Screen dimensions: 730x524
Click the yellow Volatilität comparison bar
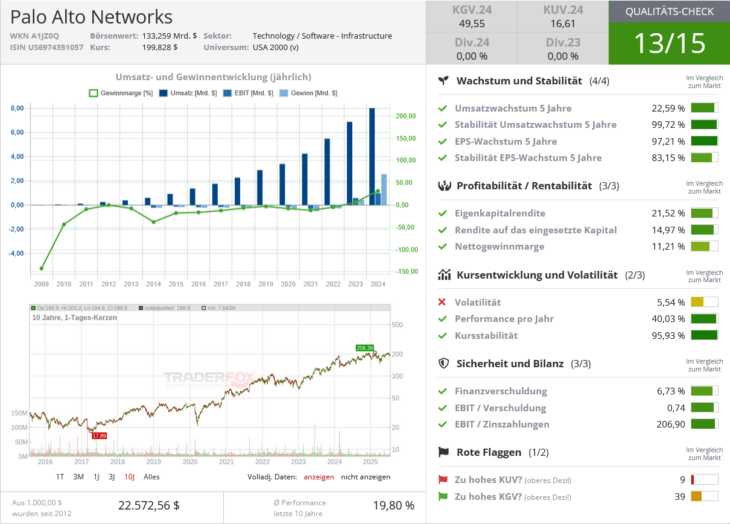[x=704, y=302]
